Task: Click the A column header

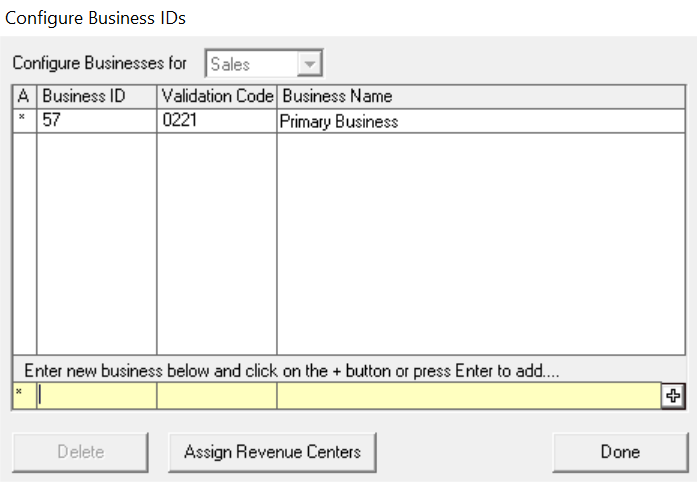Action: (24, 96)
